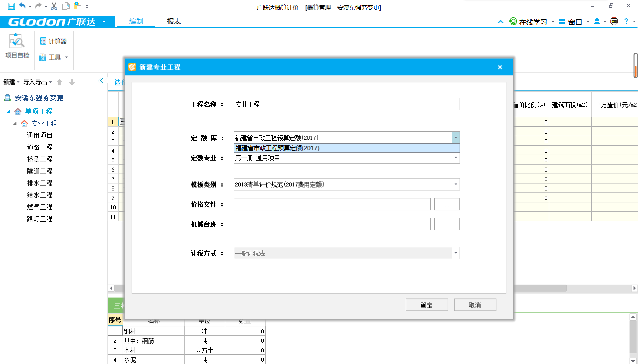This screenshot has height=364, width=638.
Task: Click the 新建专业工程 dialog title icon
Action: click(132, 67)
